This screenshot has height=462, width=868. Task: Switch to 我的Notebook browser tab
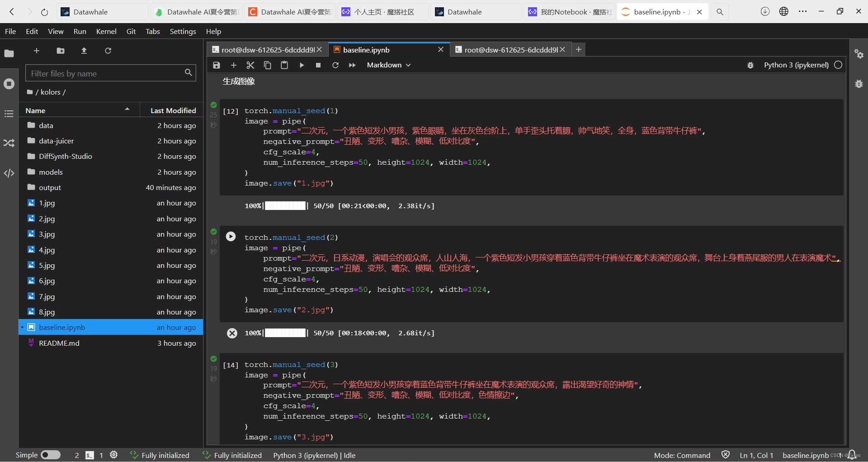pyautogui.click(x=570, y=12)
